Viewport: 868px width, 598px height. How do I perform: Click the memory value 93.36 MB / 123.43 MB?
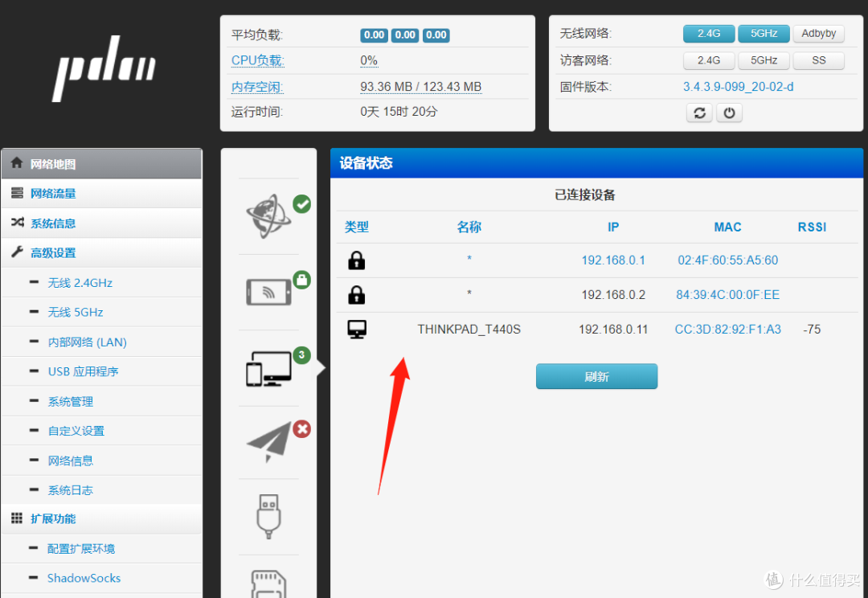point(420,87)
